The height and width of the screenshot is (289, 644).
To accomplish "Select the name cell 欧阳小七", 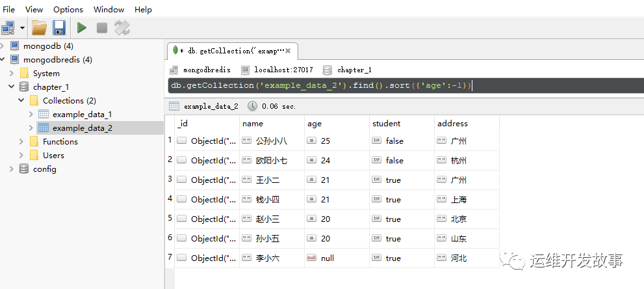I will pos(272,160).
